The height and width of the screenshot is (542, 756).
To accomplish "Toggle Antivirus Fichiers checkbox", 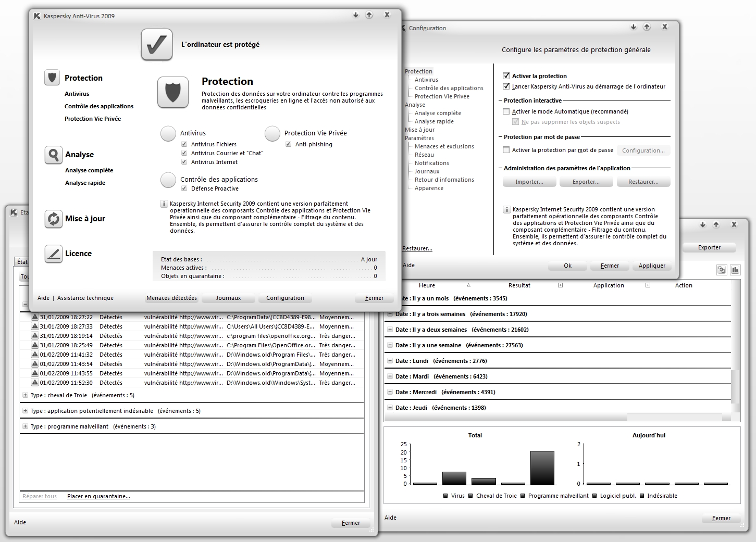I will (x=184, y=144).
